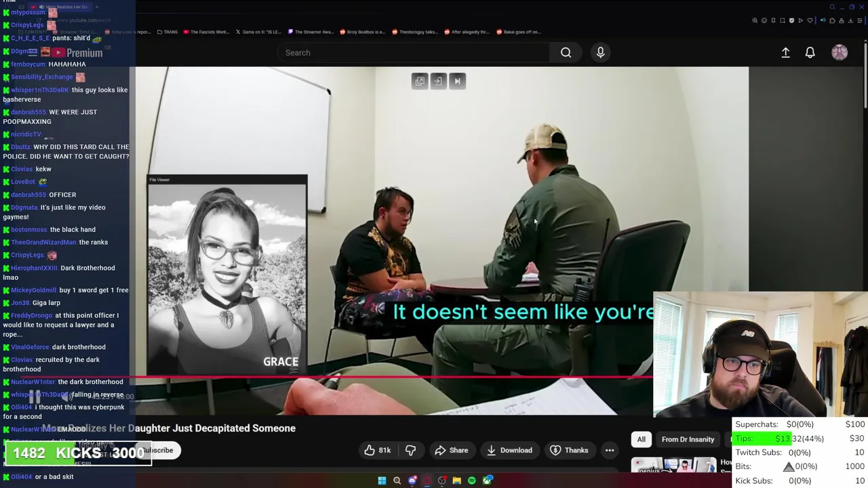Viewport: 868px width, 488px height.
Task: Open the YouTube account avatar menu
Action: coord(840,52)
